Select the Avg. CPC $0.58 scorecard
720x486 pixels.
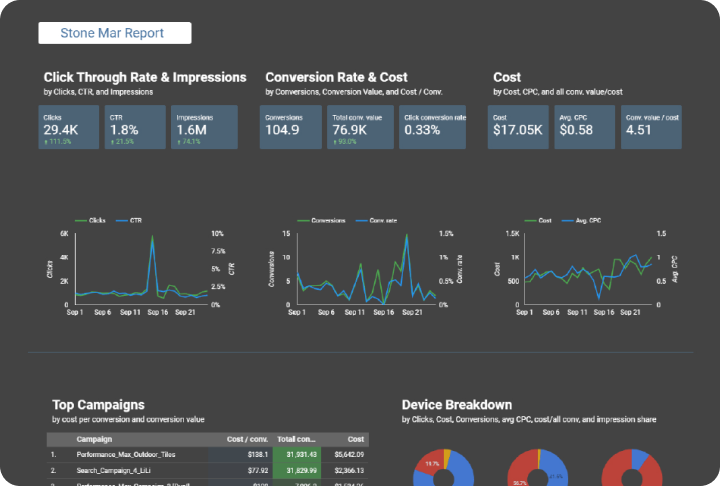point(585,127)
